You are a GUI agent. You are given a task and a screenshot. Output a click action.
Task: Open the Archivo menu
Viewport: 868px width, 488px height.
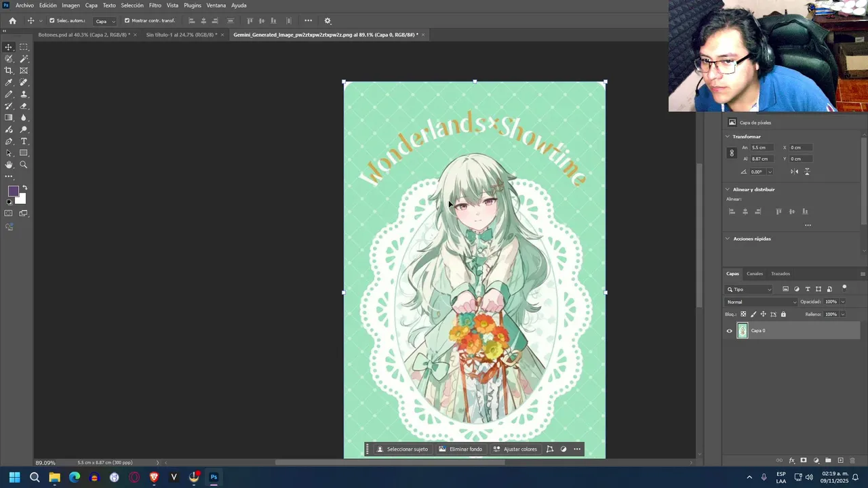(24, 5)
